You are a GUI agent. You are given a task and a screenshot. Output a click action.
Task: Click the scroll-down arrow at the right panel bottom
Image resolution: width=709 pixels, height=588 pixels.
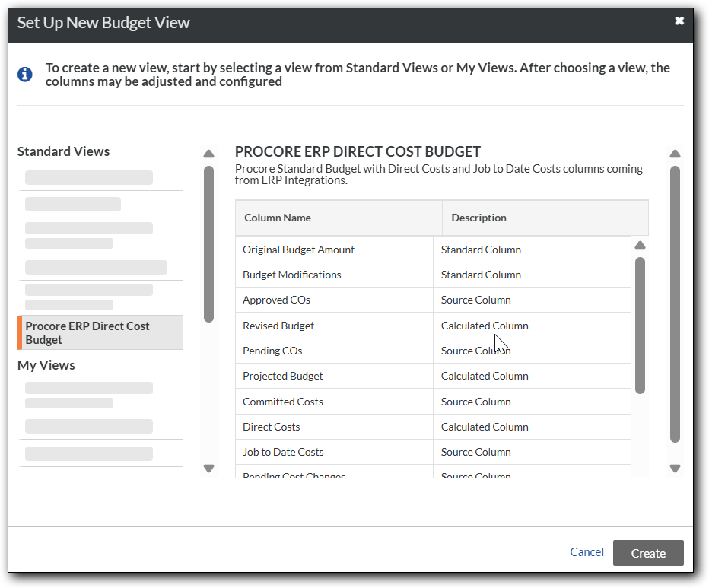(x=675, y=469)
